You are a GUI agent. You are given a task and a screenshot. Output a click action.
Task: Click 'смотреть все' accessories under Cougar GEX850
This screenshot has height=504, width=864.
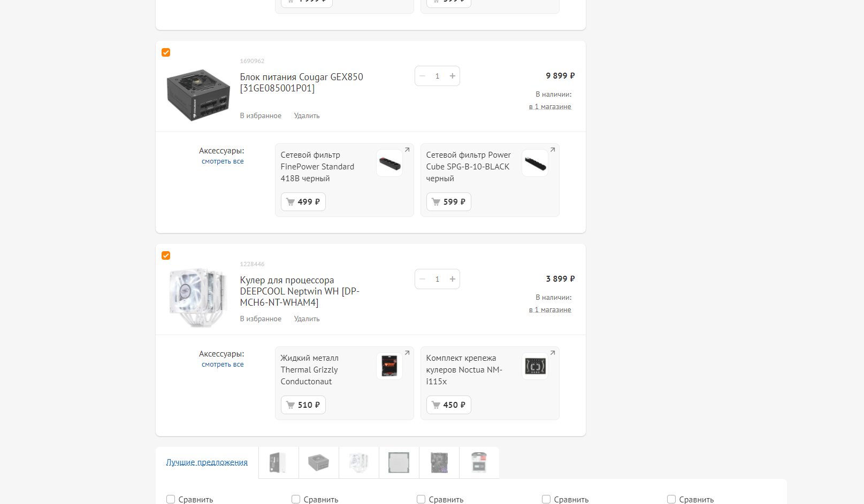(x=223, y=161)
